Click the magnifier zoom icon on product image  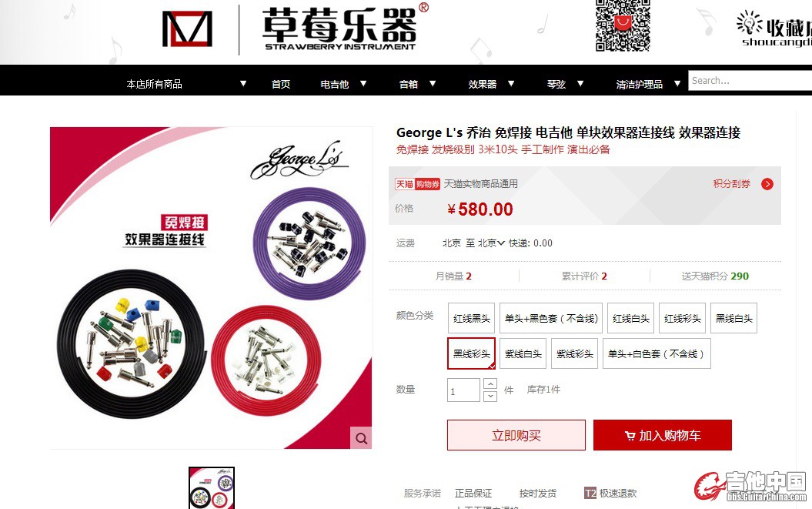pos(361,438)
